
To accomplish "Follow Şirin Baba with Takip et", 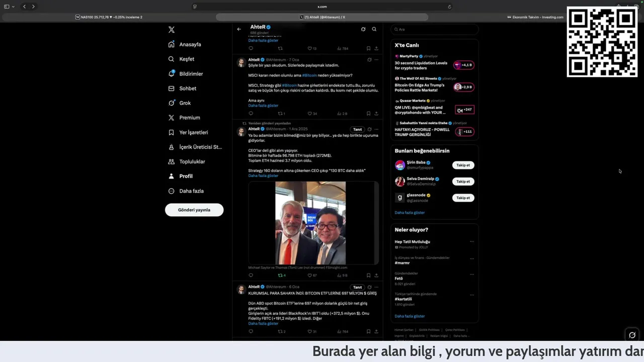I will click(x=463, y=165).
